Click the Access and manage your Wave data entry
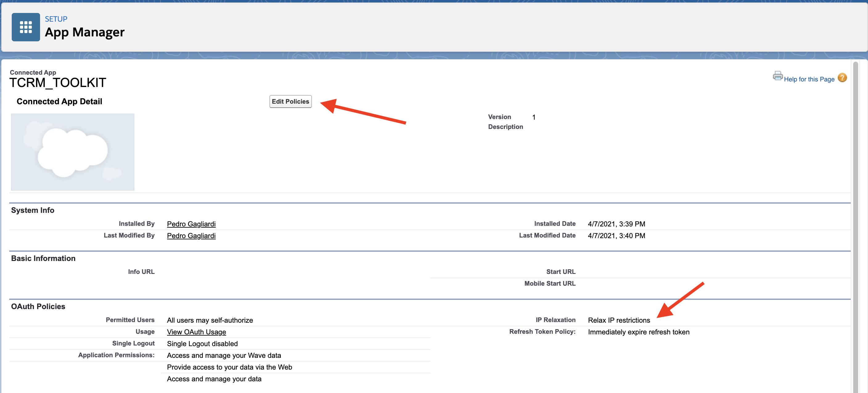 [224, 355]
